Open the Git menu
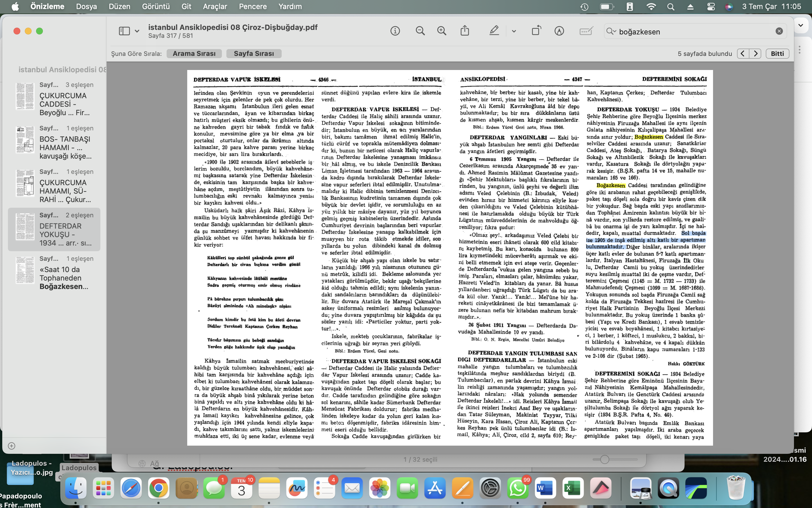Screen dimensions: 812x508 (186, 6)
